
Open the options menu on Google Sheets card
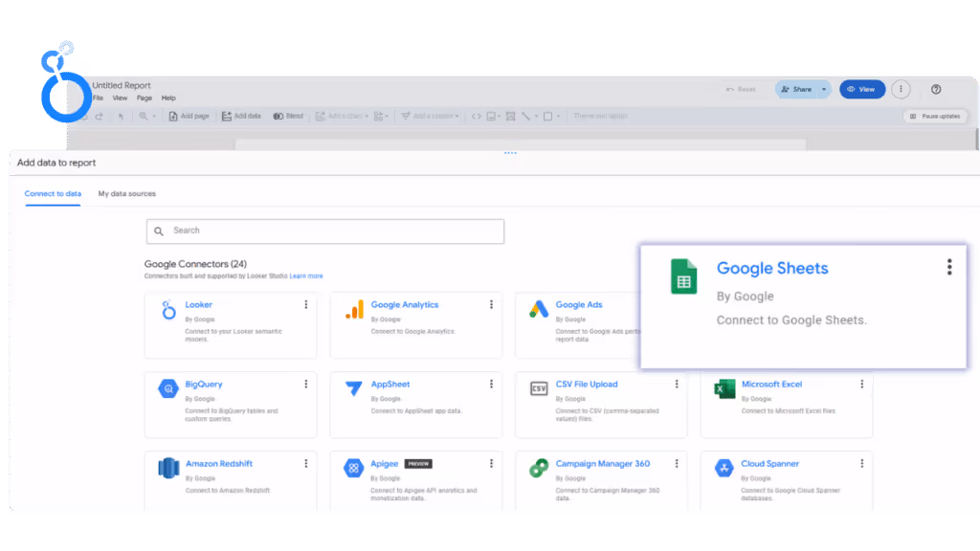pyautogui.click(x=949, y=267)
